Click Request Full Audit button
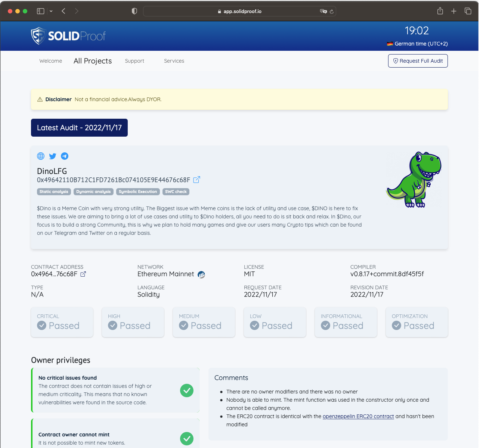The image size is (480, 448). coord(418,61)
